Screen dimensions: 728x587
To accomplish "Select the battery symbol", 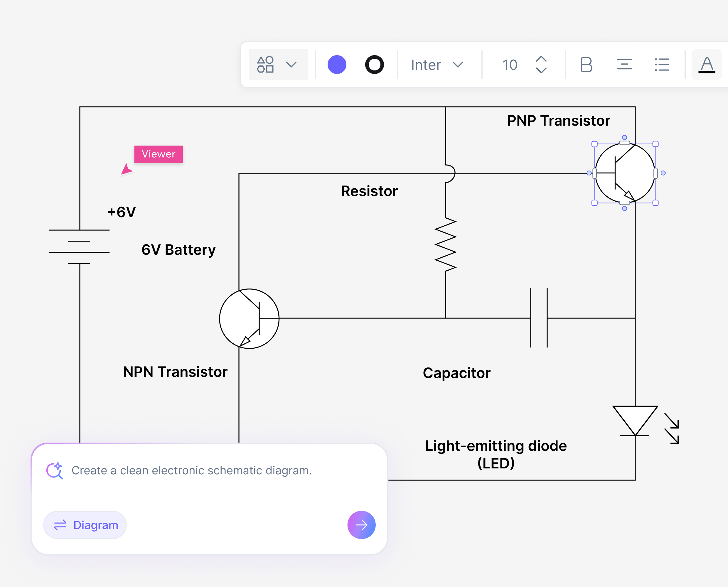I will 80,247.
